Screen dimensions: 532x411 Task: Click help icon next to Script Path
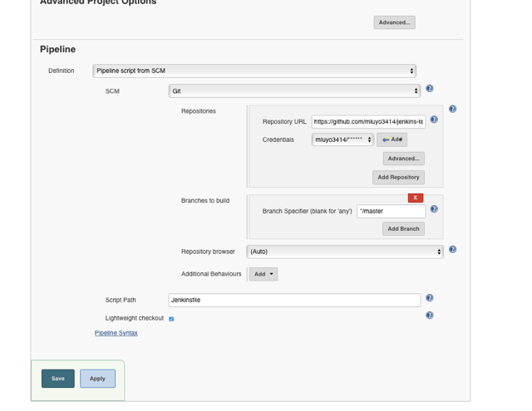(x=429, y=298)
